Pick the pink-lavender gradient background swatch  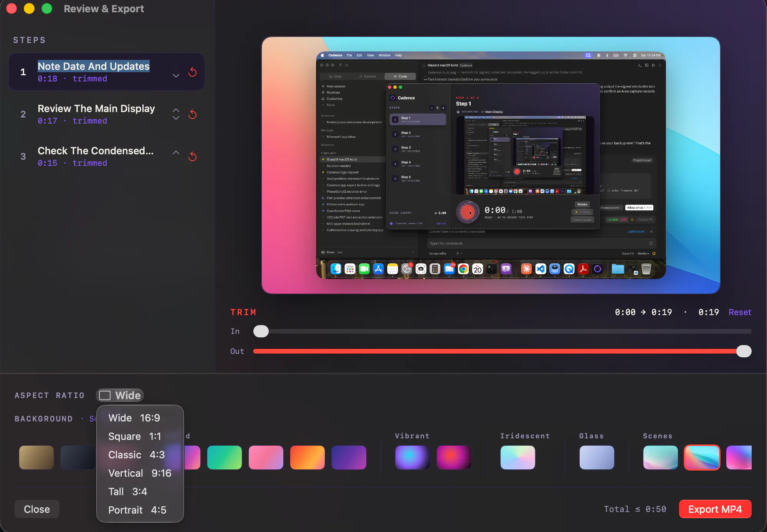pos(266,458)
